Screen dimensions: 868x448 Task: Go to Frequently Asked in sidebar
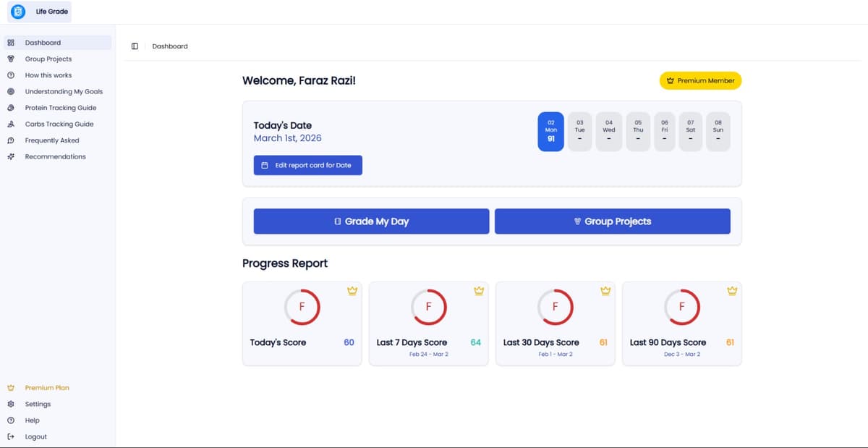(x=52, y=140)
